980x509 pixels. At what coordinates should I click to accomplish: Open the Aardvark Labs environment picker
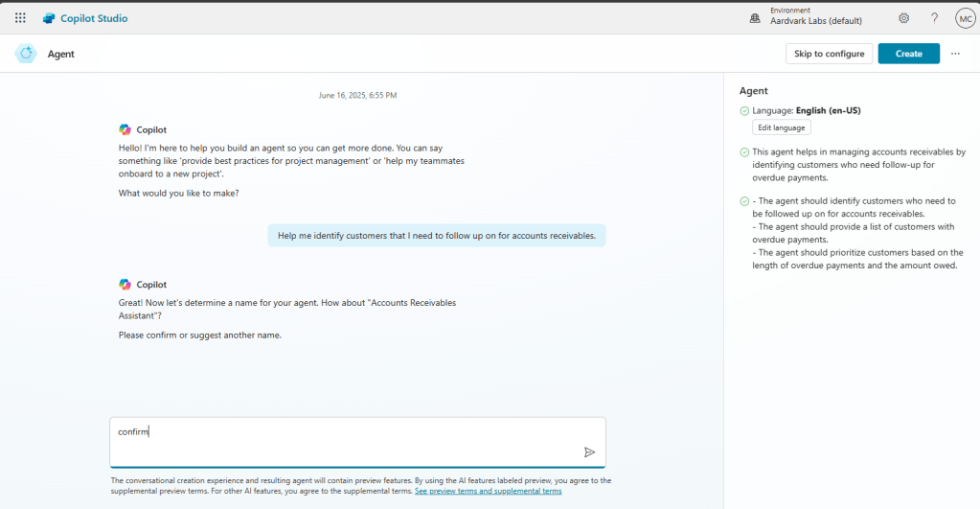click(x=815, y=18)
